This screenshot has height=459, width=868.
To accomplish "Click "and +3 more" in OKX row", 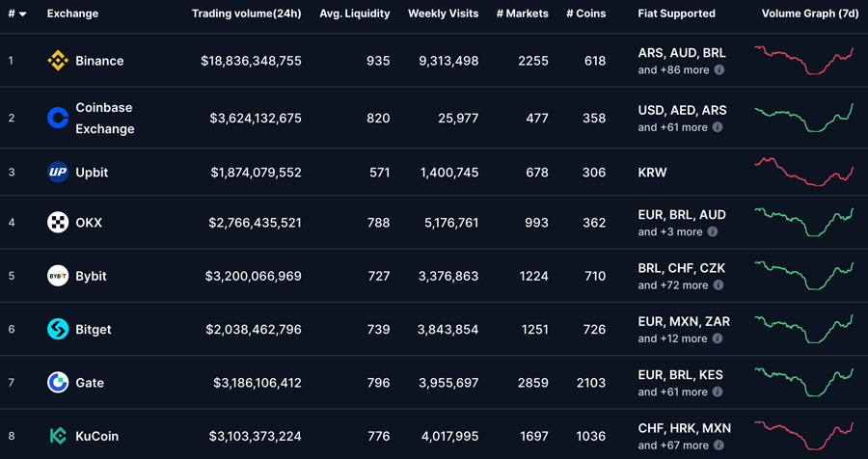I will click(x=670, y=232).
